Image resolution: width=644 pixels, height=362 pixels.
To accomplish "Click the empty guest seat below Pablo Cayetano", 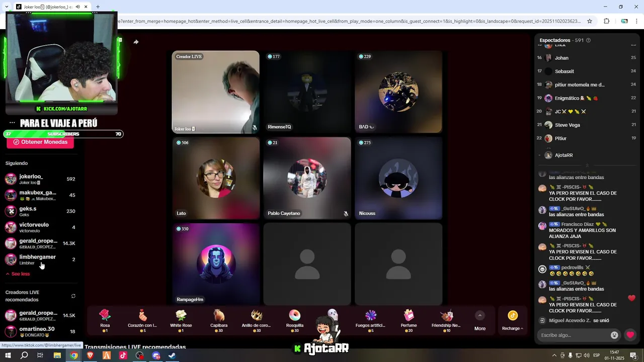I will point(307,264).
